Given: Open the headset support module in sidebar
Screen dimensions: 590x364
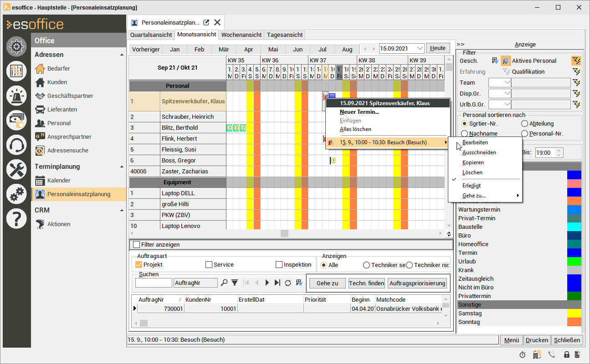Looking at the screenshot, I should (16, 145).
